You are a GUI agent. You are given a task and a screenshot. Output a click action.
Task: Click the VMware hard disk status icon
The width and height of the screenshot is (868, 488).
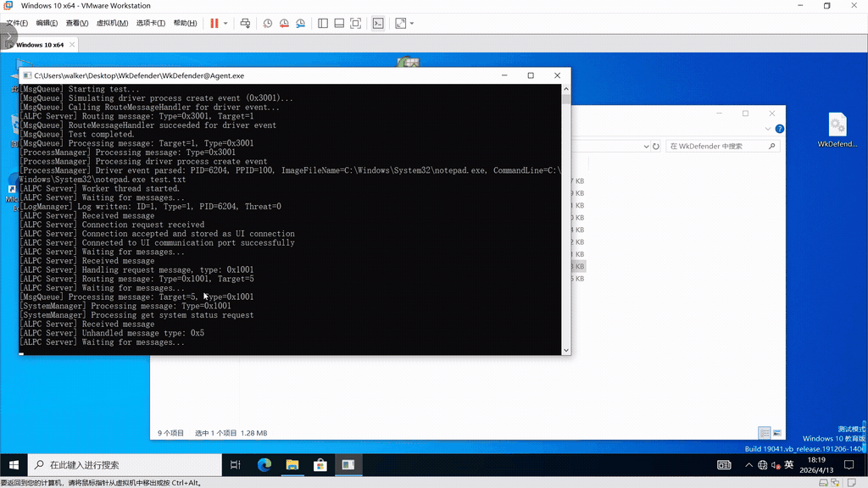823,483
